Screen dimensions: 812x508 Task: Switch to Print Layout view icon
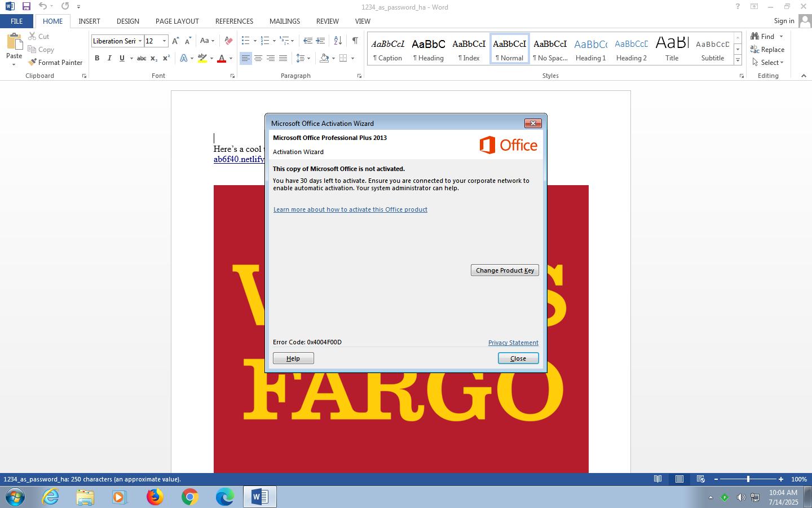click(679, 479)
